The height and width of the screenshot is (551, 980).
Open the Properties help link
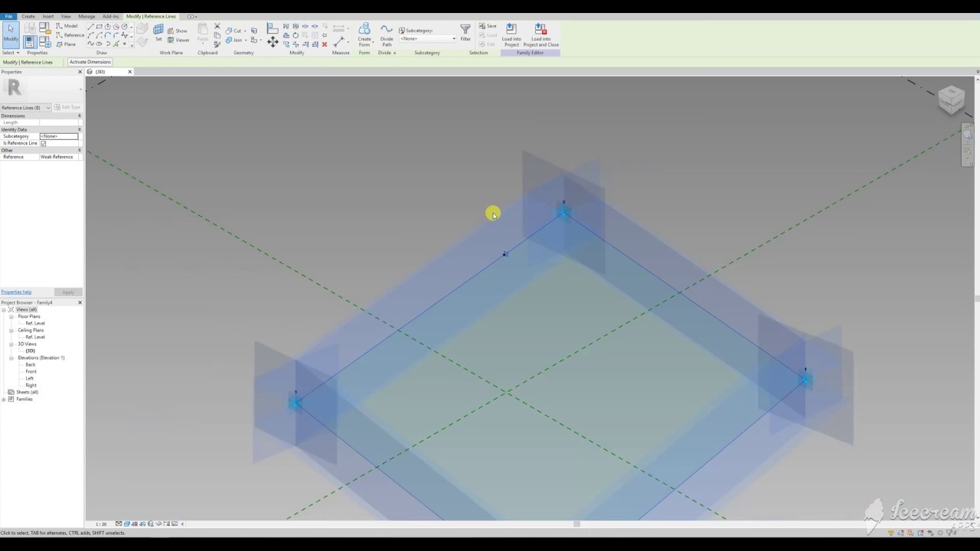point(16,292)
